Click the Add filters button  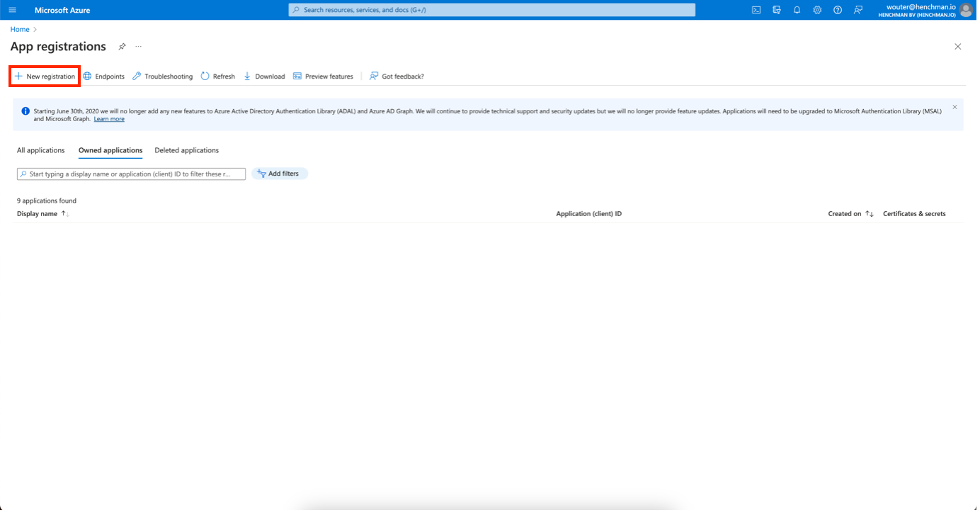(280, 174)
